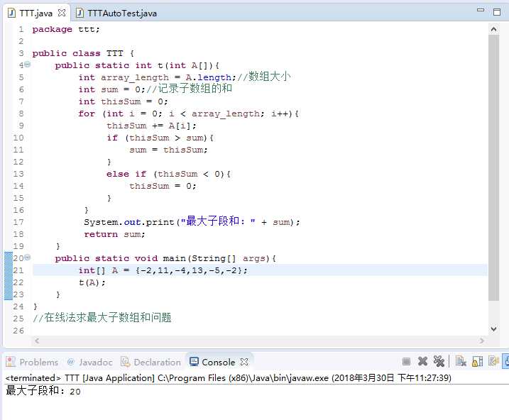Open the TTTAutoTest.java editor tab
The height and width of the screenshot is (420, 509).
click(122, 13)
